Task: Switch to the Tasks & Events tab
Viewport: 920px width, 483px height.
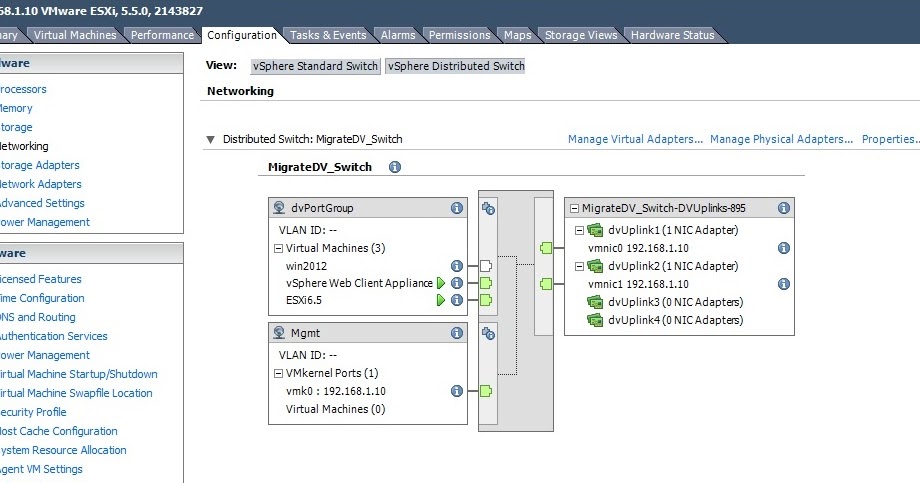Action: [328, 35]
